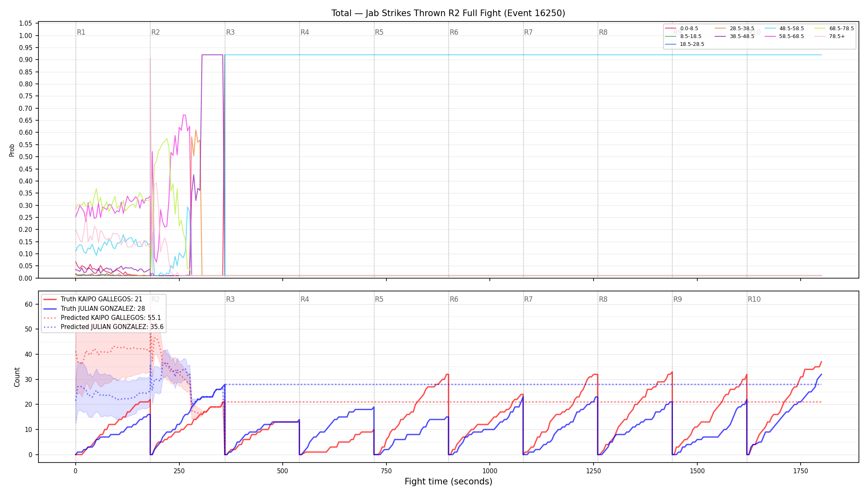Image resolution: width=868 pixels, height=496 pixels.
Task: Click the 58.5-68.5 legend label
Action: coord(792,36)
